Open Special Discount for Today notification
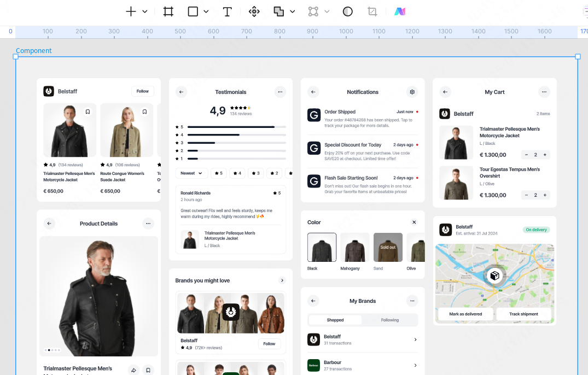This screenshot has height=375, width=588. (x=363, y=151)
